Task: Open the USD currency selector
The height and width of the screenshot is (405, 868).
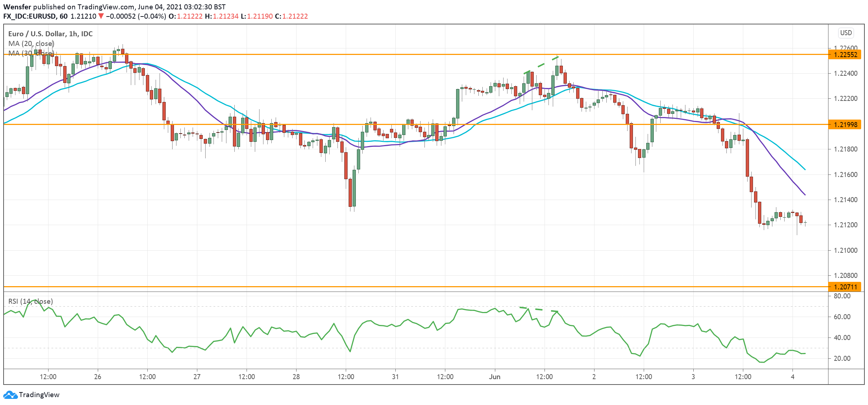Action: pyautogui.click(x=846, y=33)
